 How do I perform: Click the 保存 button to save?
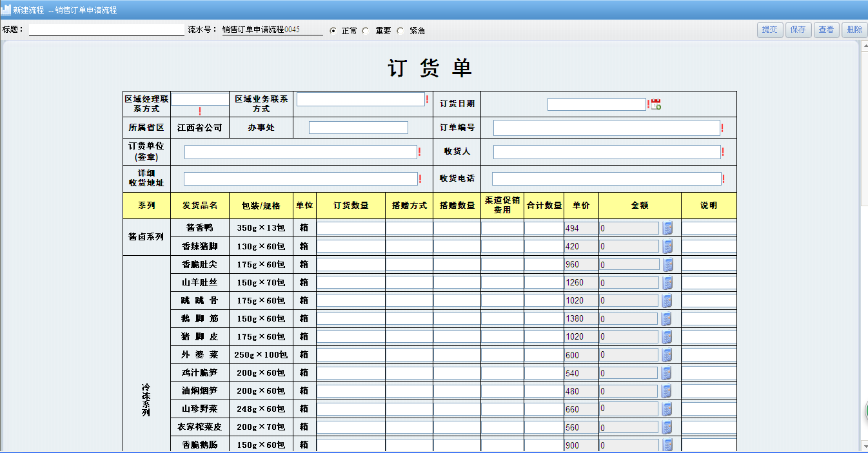click(798, 30)
